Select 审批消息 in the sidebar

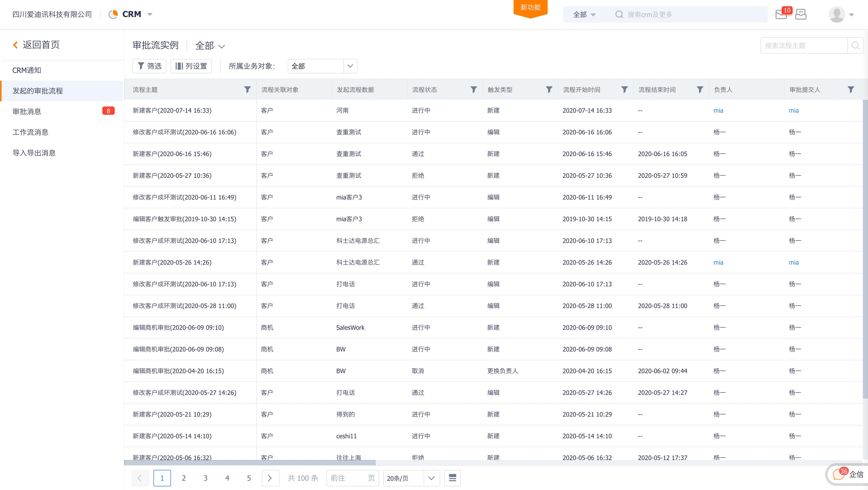point(27,112)
